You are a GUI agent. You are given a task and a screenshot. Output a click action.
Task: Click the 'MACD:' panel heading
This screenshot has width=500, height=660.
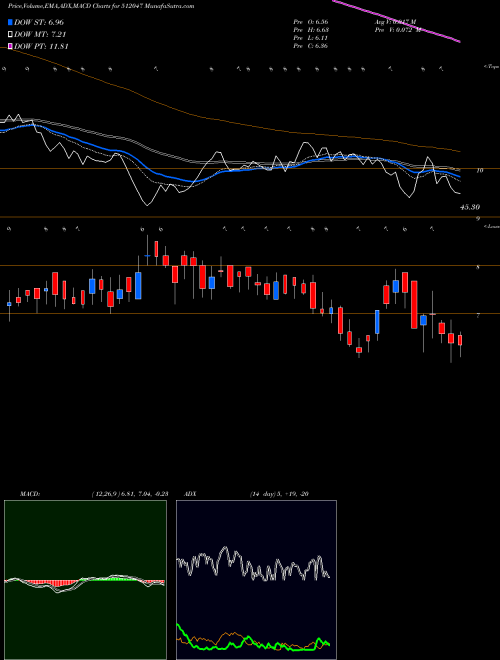30,494
